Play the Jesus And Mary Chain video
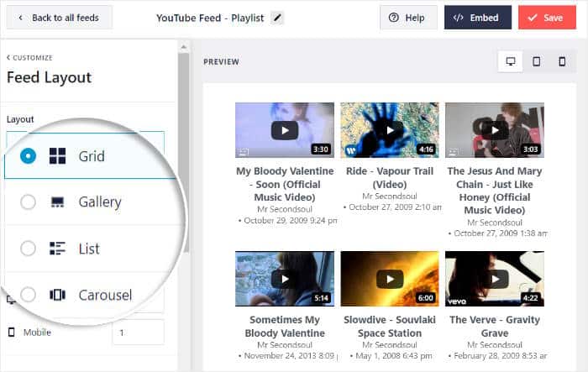Viewport: 588px width, 372px height. pyautogui.click(x=495, y=130)
